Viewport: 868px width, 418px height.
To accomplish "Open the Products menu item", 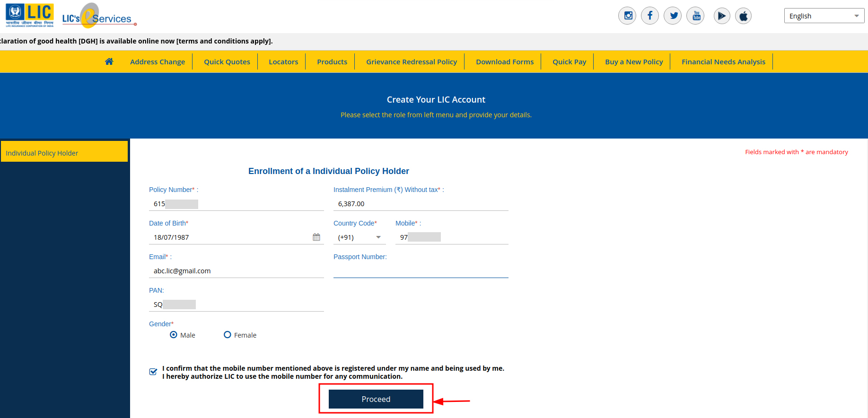I will (x=332, y=61).
